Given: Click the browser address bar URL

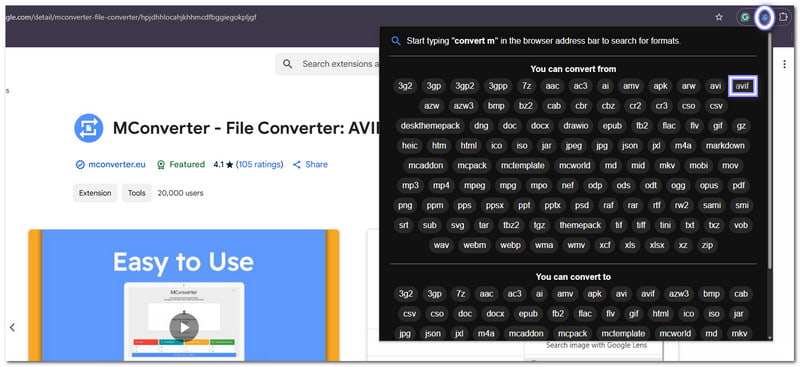Looking at the screenshot, I should point(132,17).
